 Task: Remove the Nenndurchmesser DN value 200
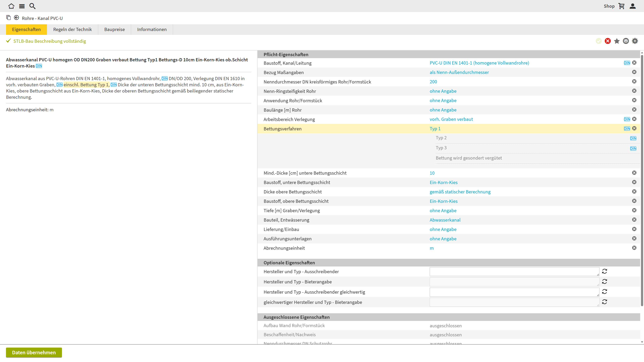coord(634,81)
